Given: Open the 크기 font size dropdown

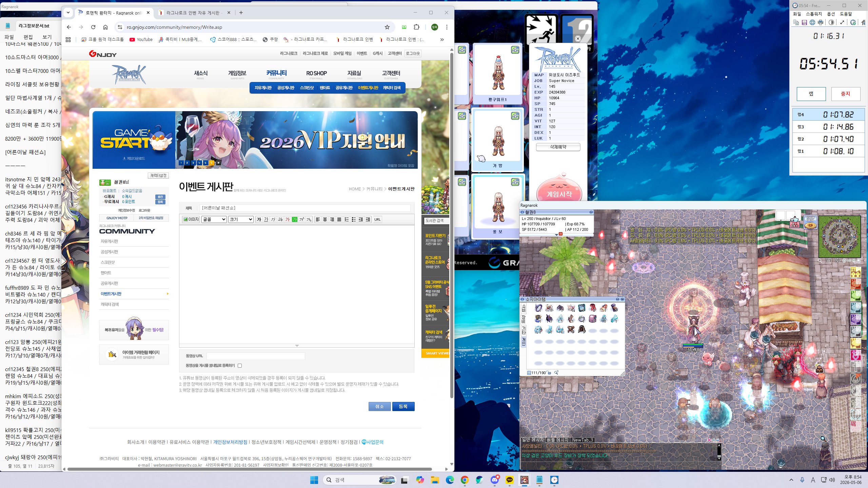Looking at the screenshot, I should 241,219.
